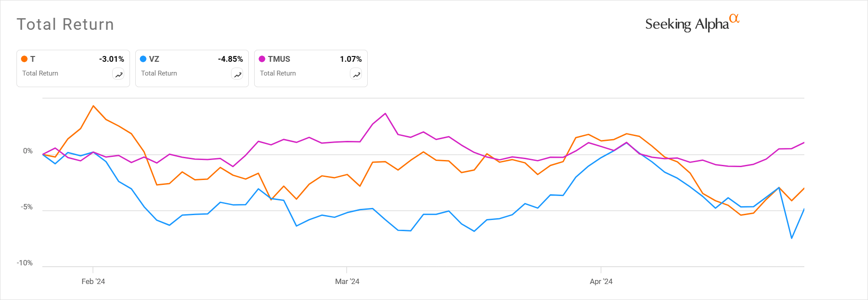Click the TMUS ticker label
This screenshot has width=868, height=300.
[279, 59]
